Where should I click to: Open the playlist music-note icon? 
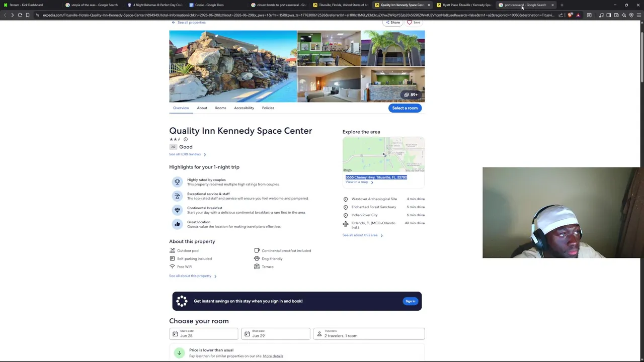[601, 15]
